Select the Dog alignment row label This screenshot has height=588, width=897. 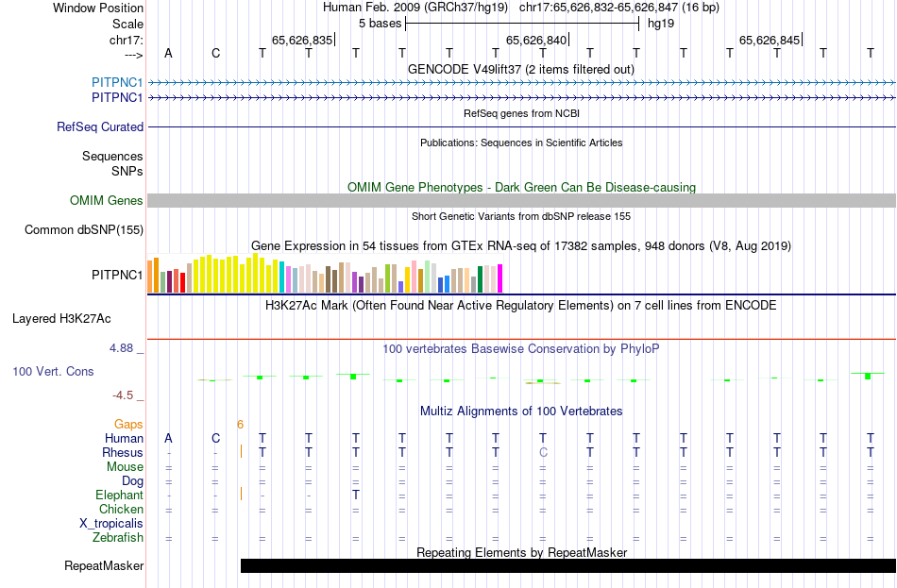[132, 481]
